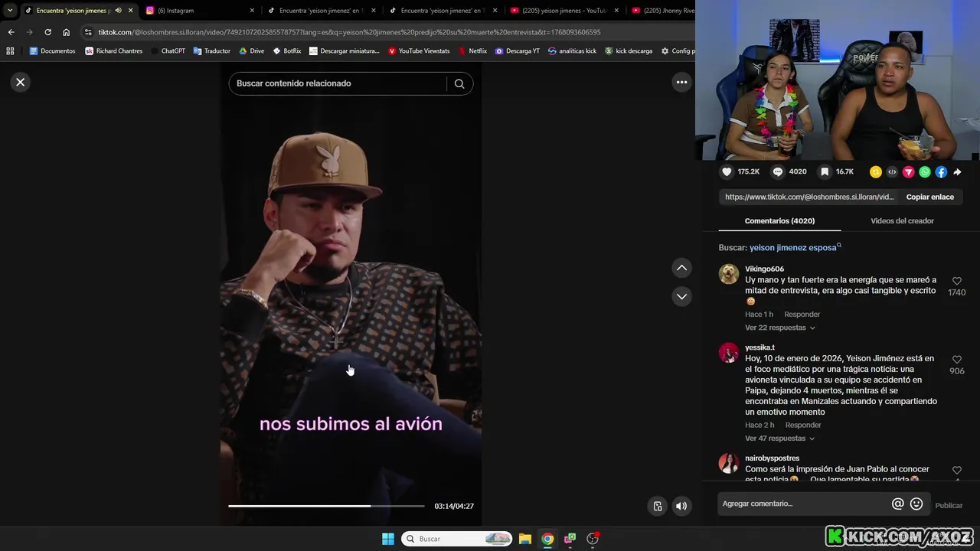The width and height of the screenshot is (980, 551).
Task: Seek within the video progress bar
Action: pyautogui.click(x=326, y=506)
